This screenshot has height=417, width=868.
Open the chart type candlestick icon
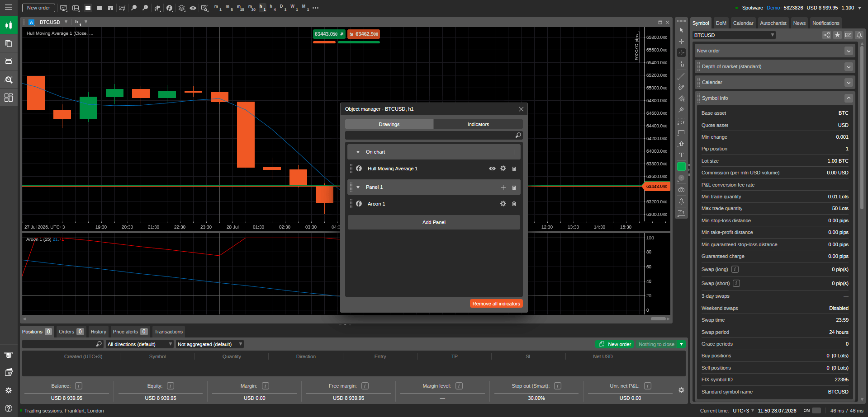157,8
